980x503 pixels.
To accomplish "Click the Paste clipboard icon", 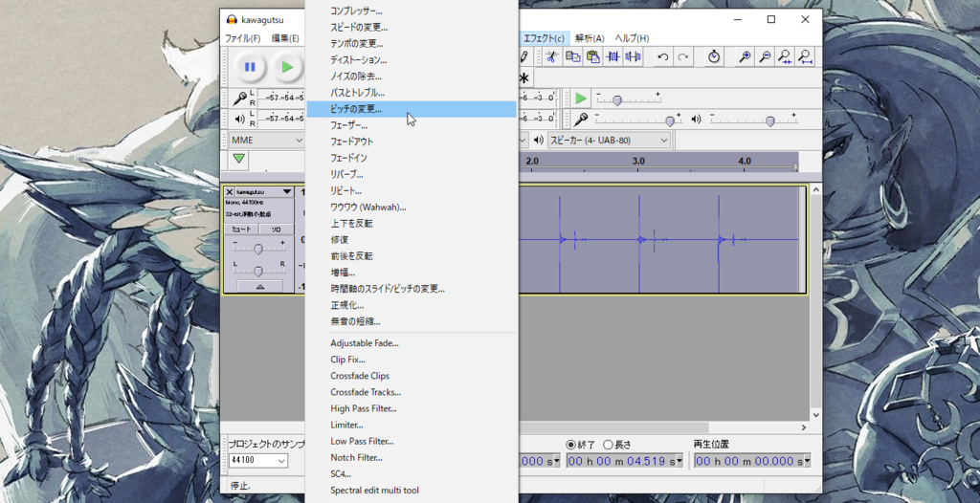I will pyautogui.click(x=592, y=56).
